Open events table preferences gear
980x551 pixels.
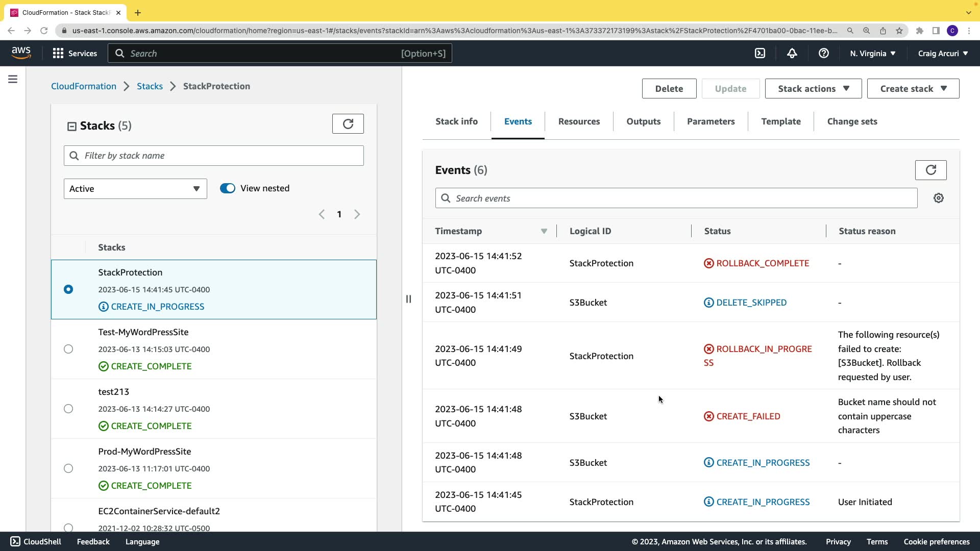pos(938,198)
